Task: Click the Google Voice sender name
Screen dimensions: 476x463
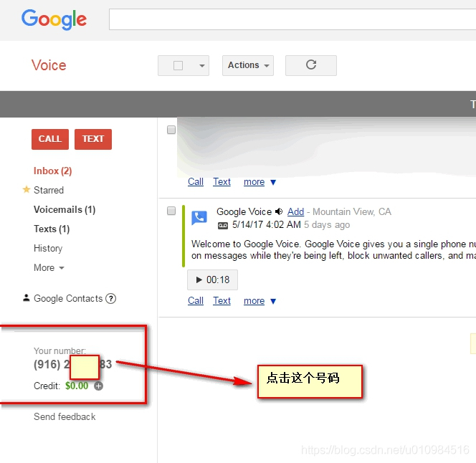Action: (x=244, y=211)
